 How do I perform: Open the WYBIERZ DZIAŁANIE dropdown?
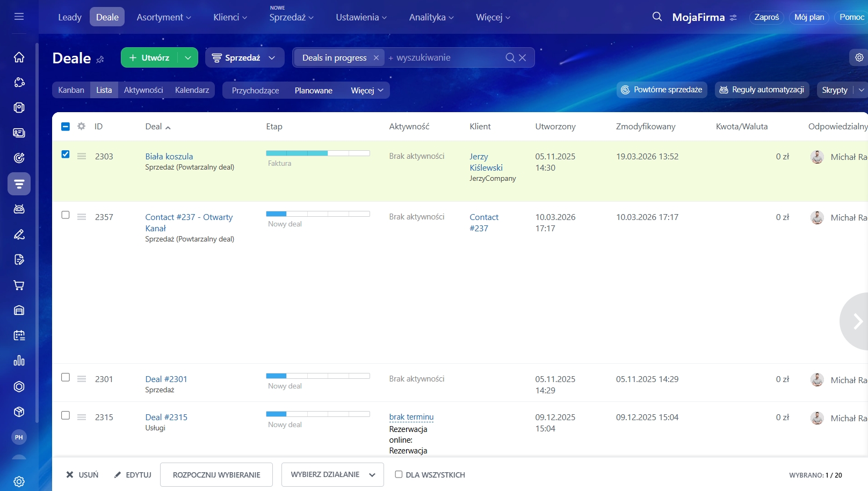tap(332, 475)
